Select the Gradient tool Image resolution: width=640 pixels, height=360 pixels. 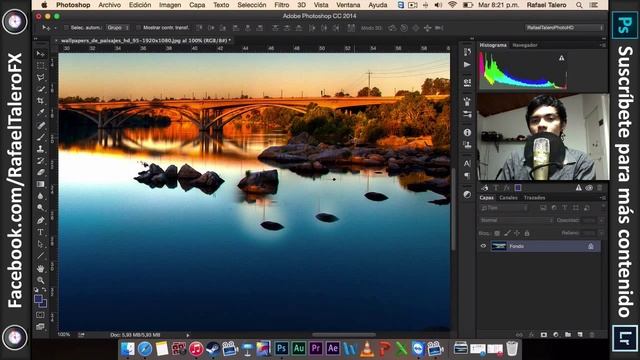tap(40, 184)
